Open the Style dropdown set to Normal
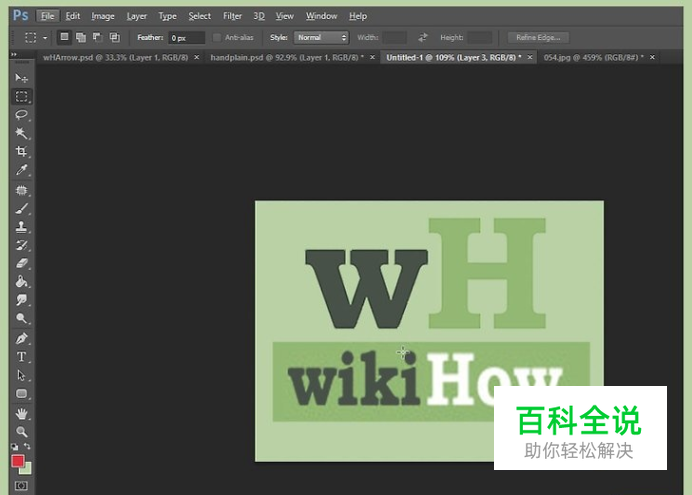Image resolution: width=692 pixels, height=495 pixels. coord(321,38)
